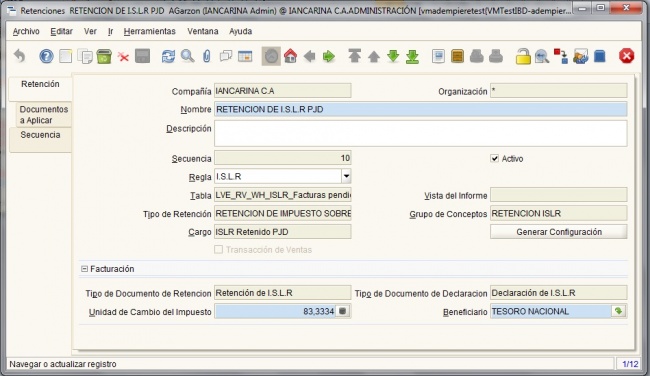Viewport: 650px width, 376px height.
Task: Create a new record with the blank page icon
Action: coord(65,56)
